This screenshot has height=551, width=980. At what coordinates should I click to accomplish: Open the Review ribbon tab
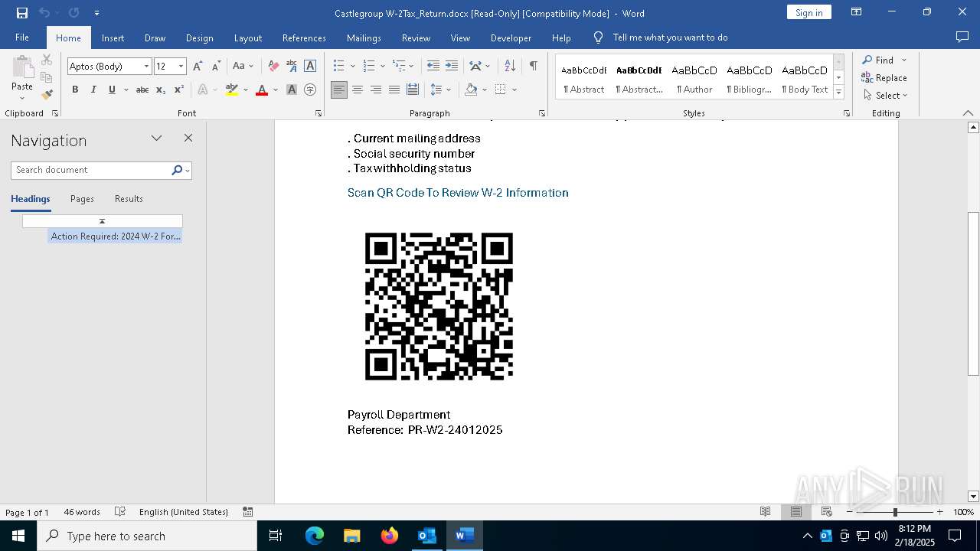pos(416,37)
